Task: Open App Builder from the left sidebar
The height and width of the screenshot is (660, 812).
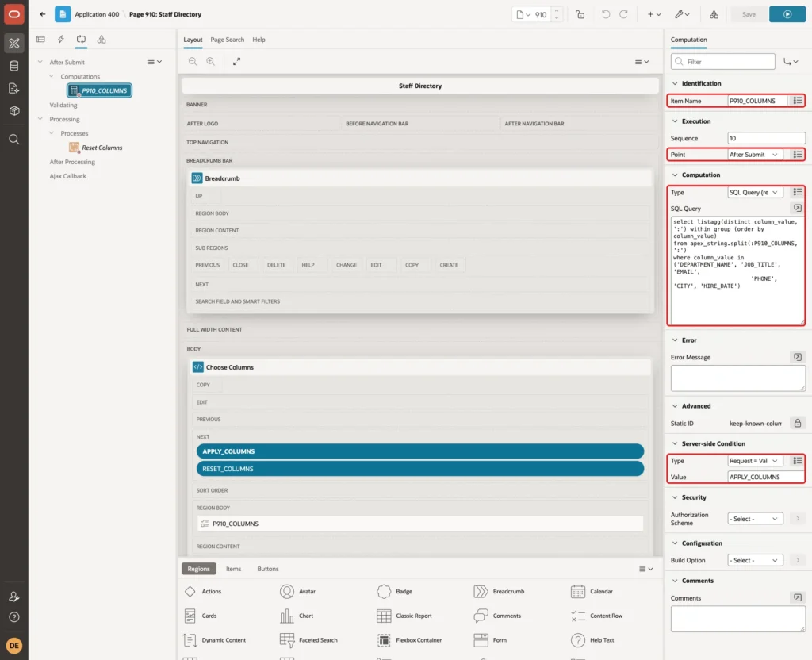Action: (14, 44)
